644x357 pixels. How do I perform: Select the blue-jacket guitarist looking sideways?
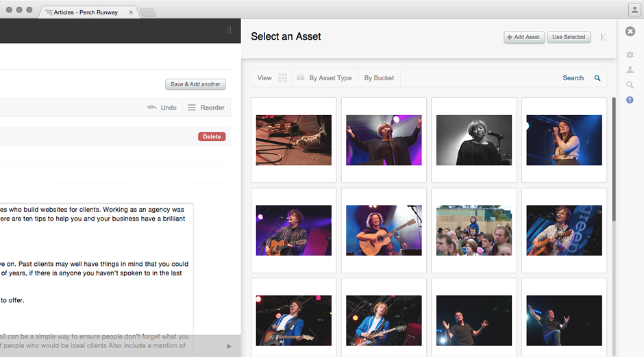point(384,321)
